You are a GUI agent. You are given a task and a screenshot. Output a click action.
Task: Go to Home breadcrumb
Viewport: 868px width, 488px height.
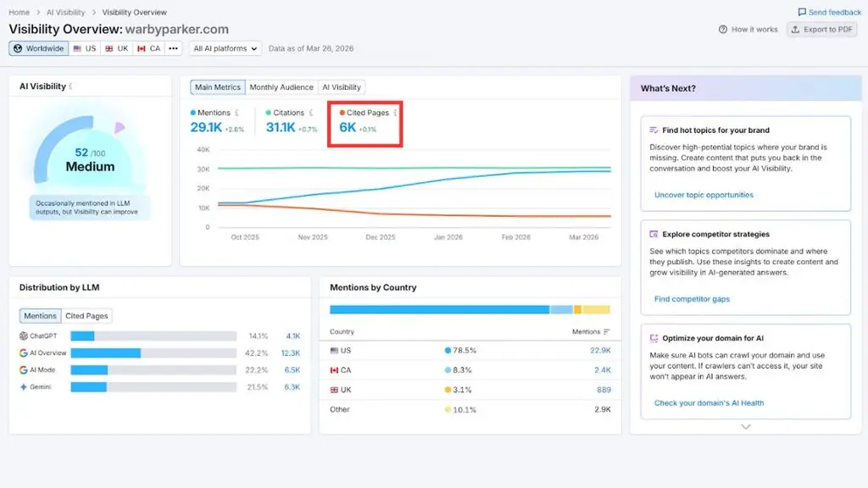click(x=19, y=12)
